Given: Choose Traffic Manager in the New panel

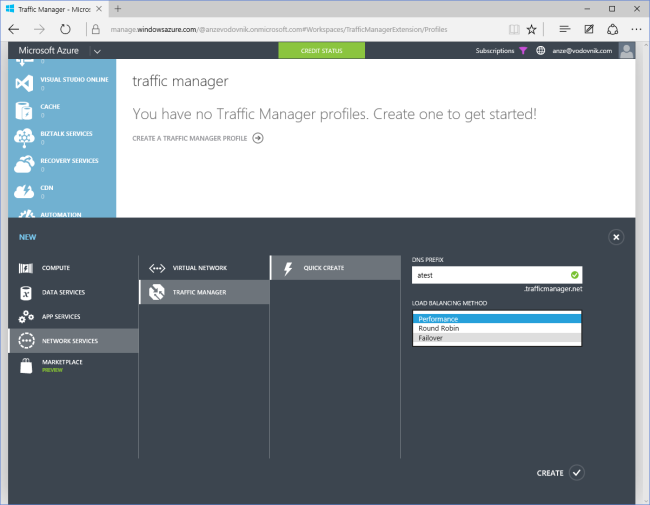Looking at the screenshot, I should pyautogui.click(x=204, y=292).
